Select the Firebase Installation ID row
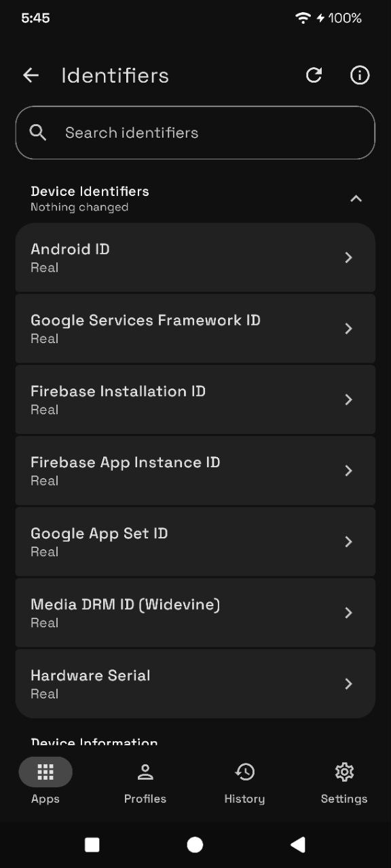Screen dimensions: 391x868 click(x=195, y=400)
